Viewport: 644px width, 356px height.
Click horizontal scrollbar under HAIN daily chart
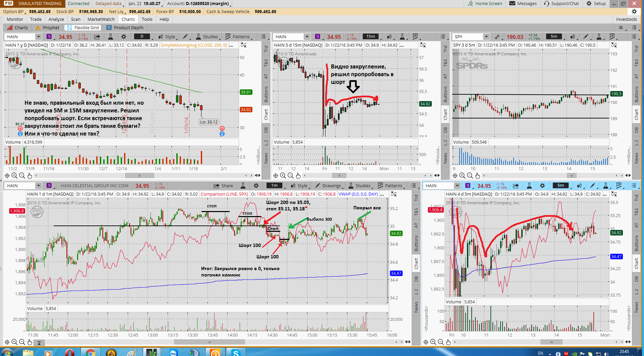tap(140, 175)
